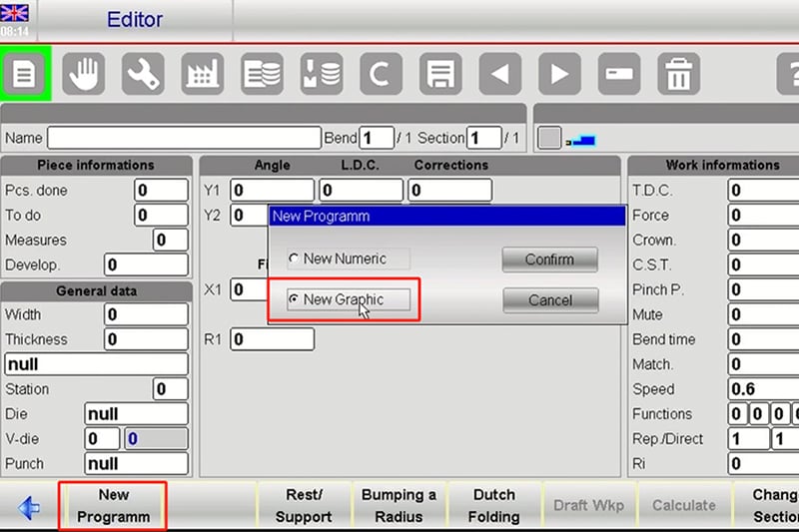Select the manual mode hand icon

tap(84, 74)
